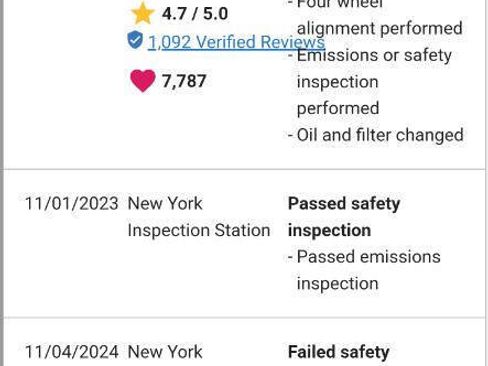Click New York source in 2024 row
Screen dimensions: 488x366
pos(165,352)
